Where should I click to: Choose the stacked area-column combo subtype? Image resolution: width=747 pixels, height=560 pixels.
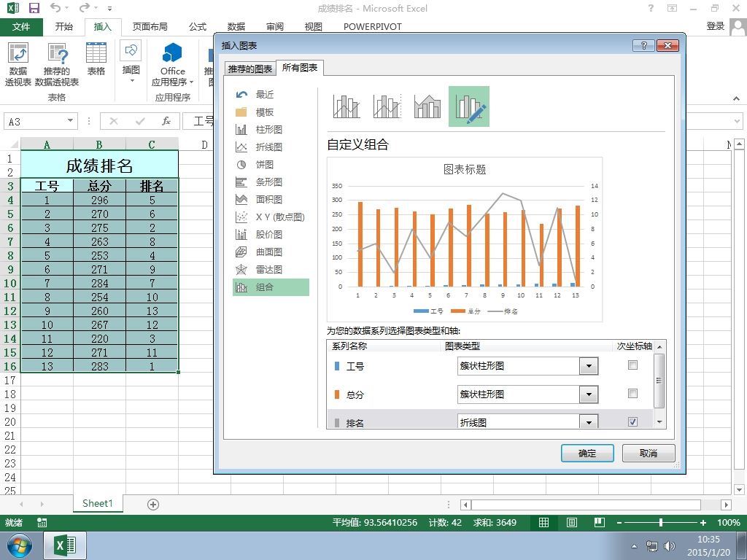pyautogui.click(x=427, y=106)
